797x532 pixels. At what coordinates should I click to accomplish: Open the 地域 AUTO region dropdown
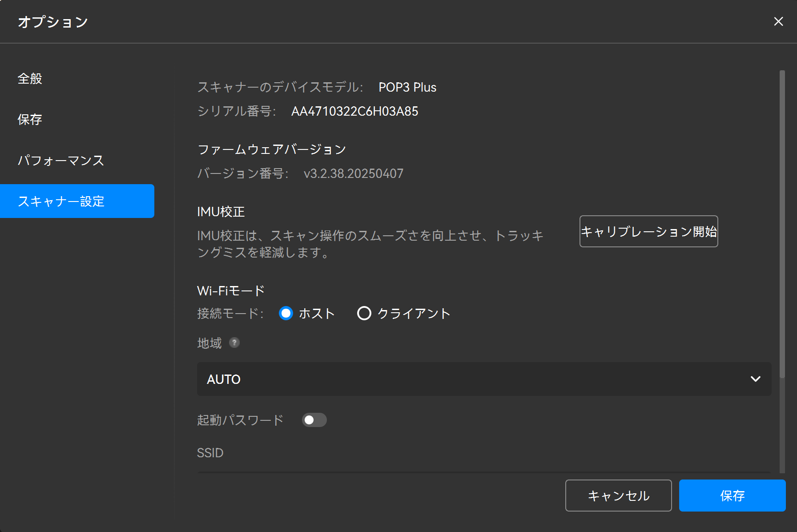(x=484, y=379)
